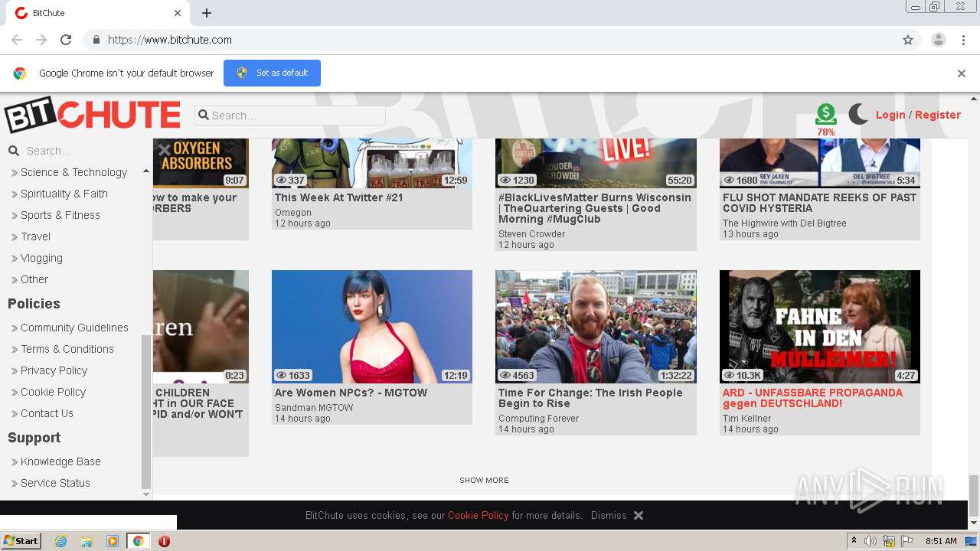980x551 pixels.
Task: Open Chrome three-dot menu
Action: (962, 40)
